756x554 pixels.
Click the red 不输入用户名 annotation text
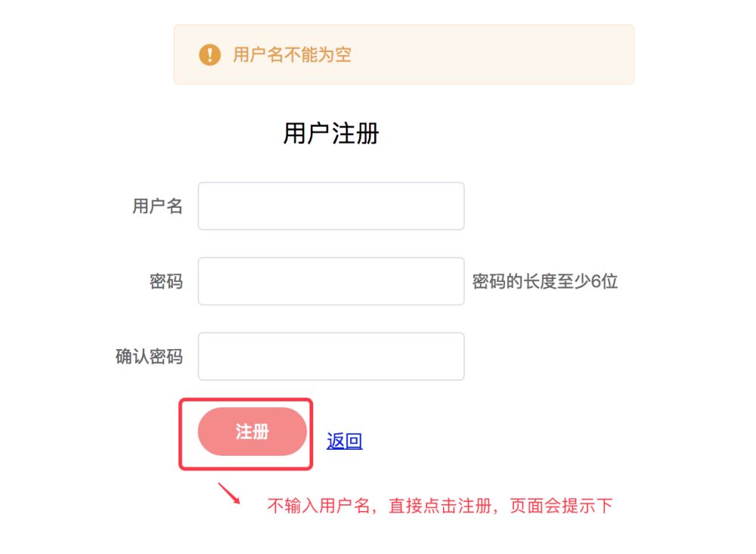coord(319,506)
